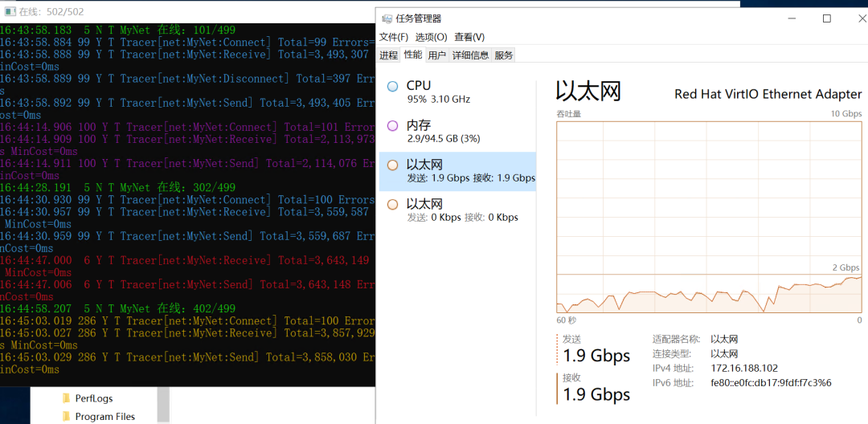Open the 查看(V) menu

[469, 37]
